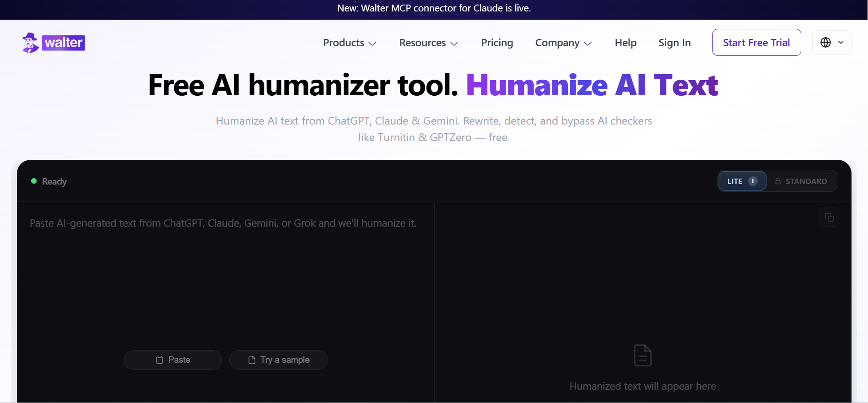Click the Walter logo in the header

54,43
